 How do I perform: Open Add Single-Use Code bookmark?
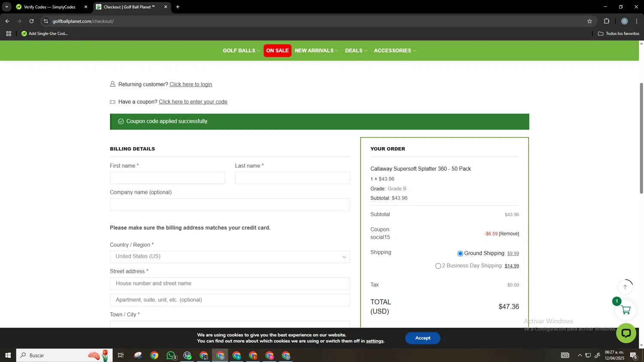point(45,33)
